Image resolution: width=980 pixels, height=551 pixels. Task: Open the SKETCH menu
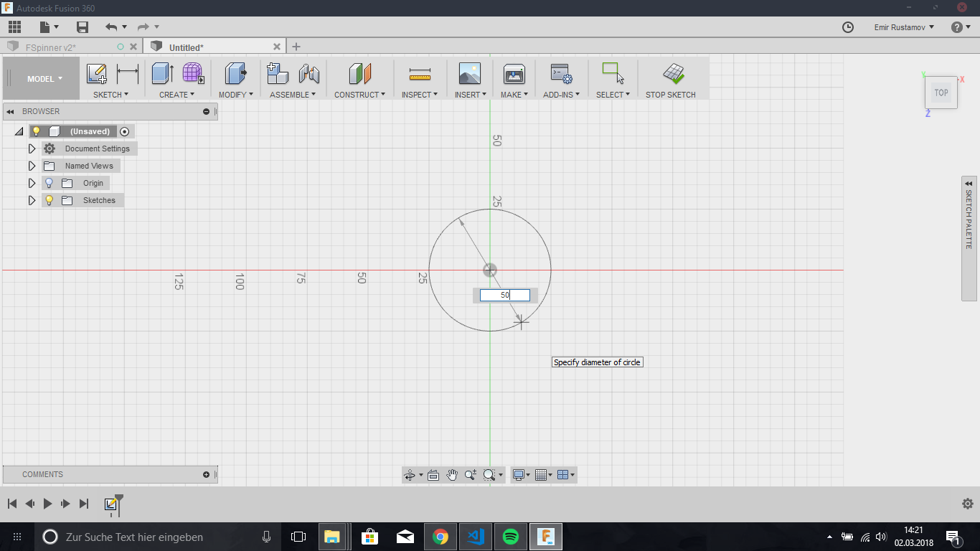[110, 95]
